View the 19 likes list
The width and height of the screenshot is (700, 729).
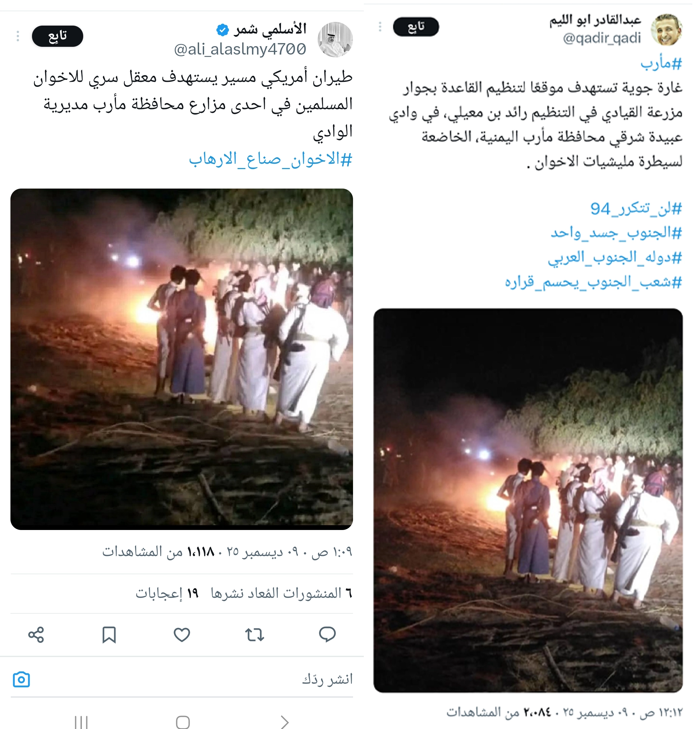pos(167,593)
